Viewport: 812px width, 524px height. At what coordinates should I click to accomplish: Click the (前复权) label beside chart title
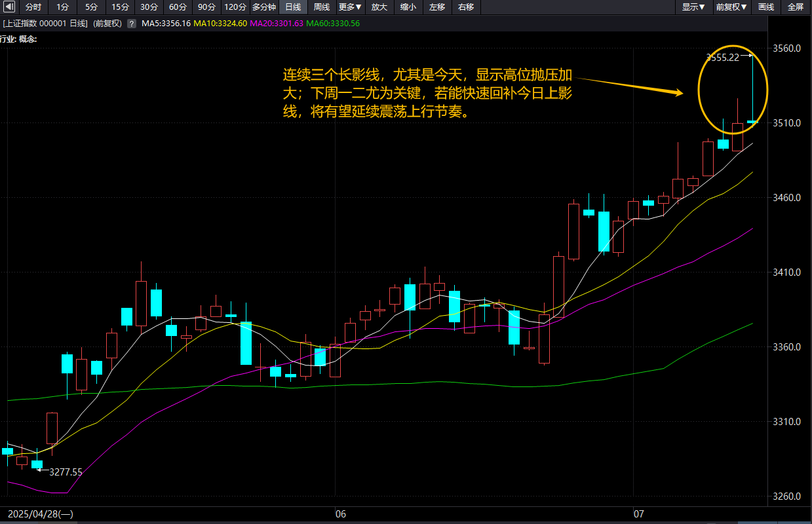click(x=108, y=24)
